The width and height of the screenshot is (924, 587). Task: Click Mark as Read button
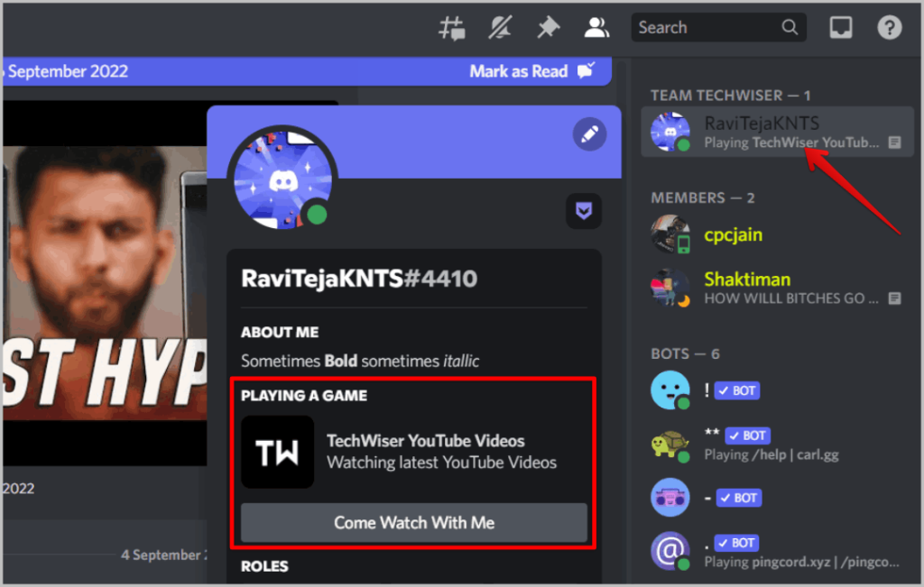[x=532, y=71]
